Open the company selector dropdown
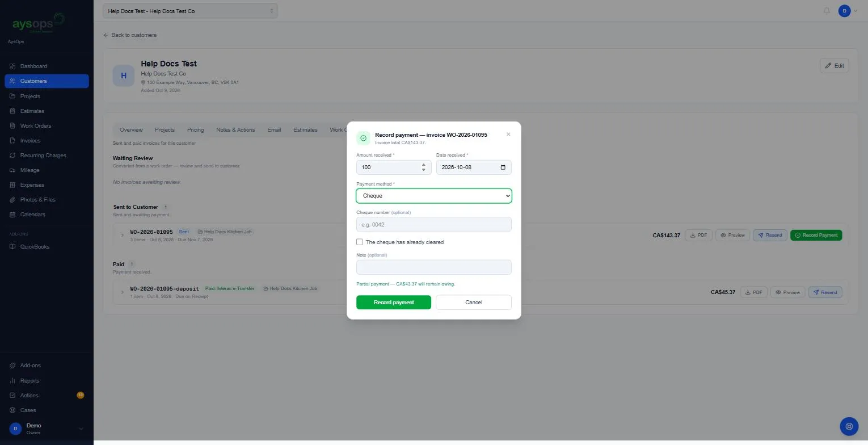Image resolution: width=868 pixels, height=445 pixels. (190, 11)
